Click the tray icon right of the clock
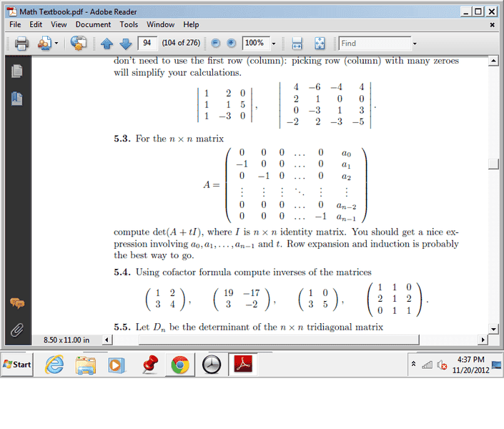The width and height of the screenshot is (504, 429). [497, 365]
